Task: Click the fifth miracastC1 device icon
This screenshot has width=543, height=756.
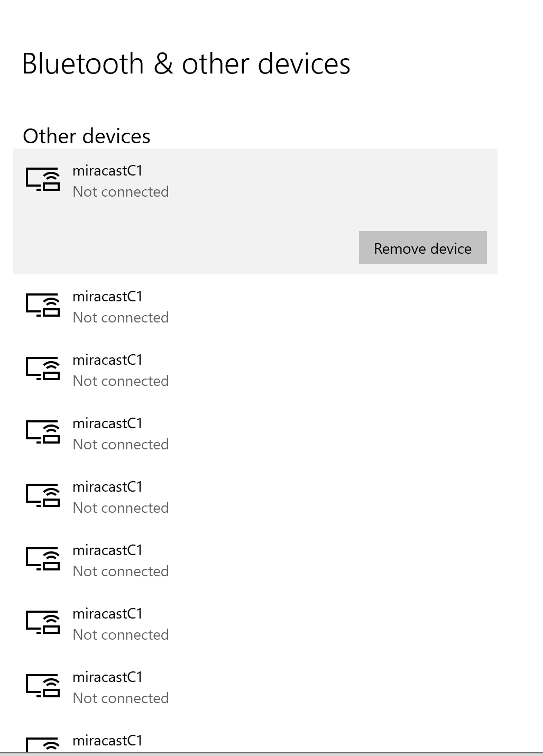Action: (43, 495)
